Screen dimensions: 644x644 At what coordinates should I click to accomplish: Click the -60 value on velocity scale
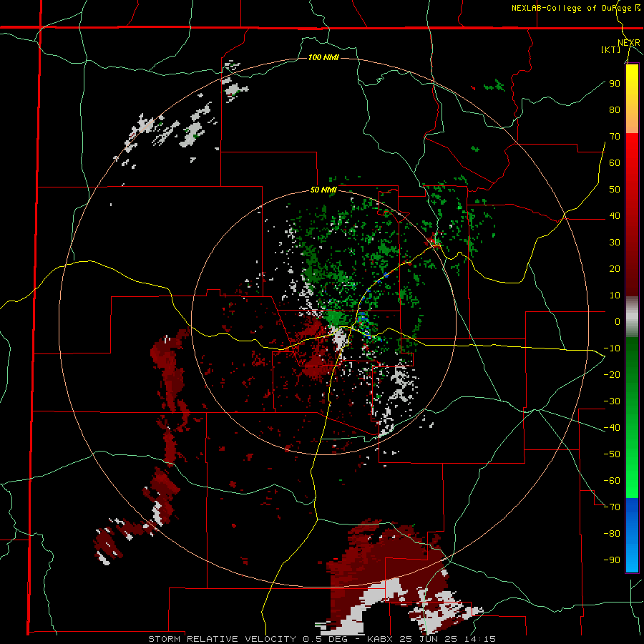click(612, 481)
